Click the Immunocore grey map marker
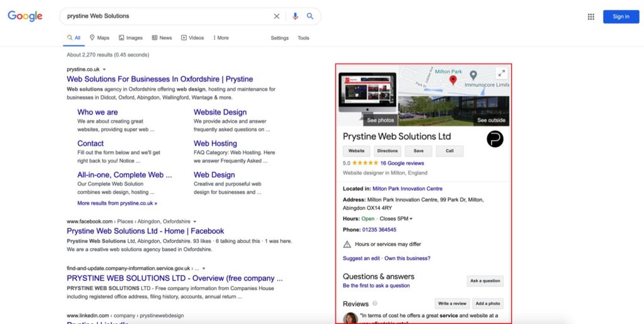This screenshot has width=644, height=324. [x=473, y=75]
